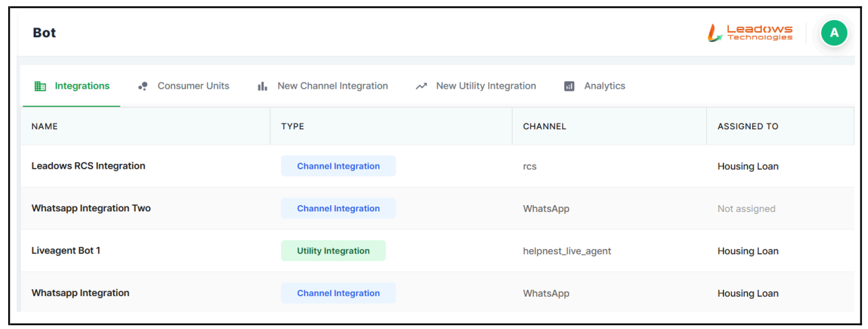Open the user avatar "A" menu
868x329 pixels.
[834, 32]
